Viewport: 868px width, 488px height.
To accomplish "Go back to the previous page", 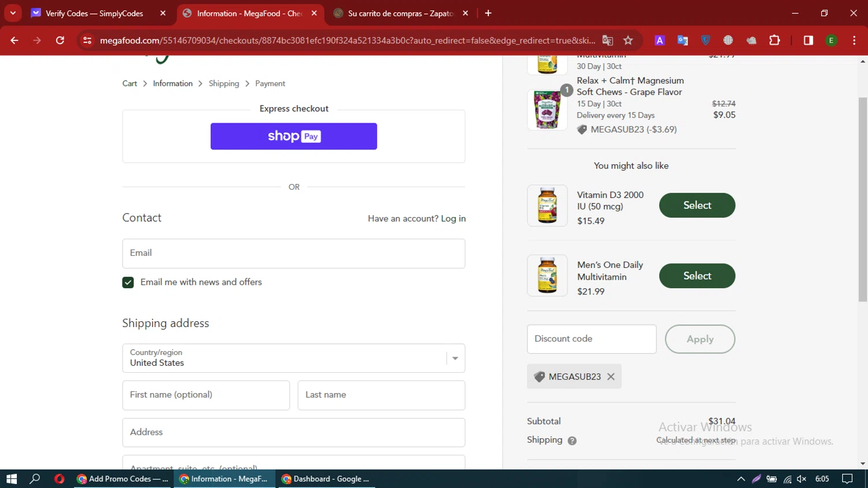I will tap(14, 41).
